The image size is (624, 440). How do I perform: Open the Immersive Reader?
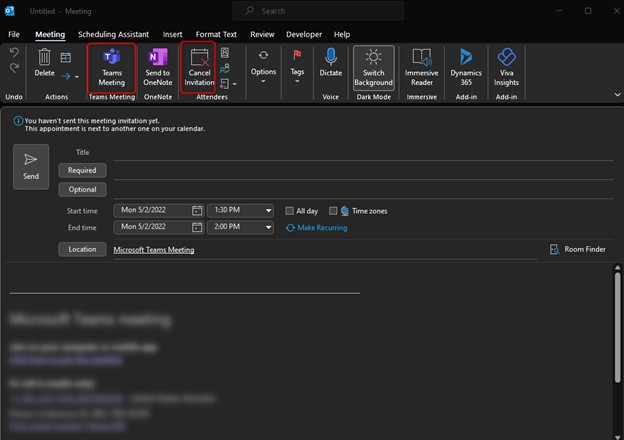(x=421, y=66)
